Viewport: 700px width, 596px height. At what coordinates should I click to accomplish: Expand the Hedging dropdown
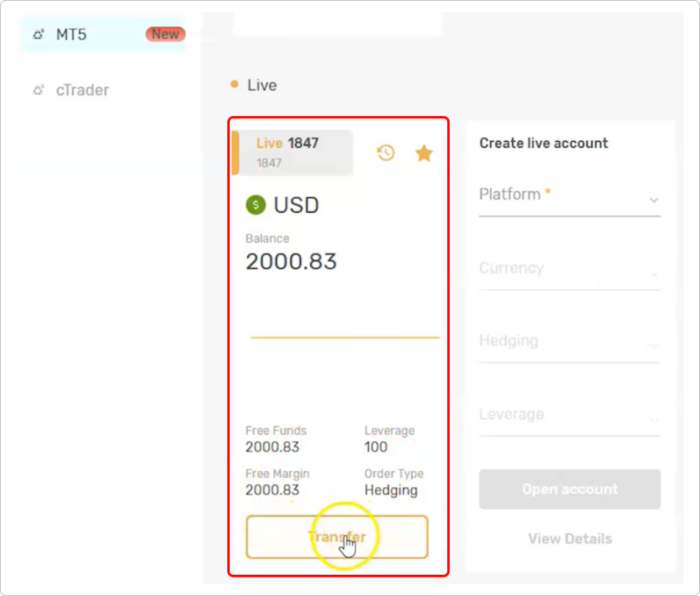tap(569, 344)
